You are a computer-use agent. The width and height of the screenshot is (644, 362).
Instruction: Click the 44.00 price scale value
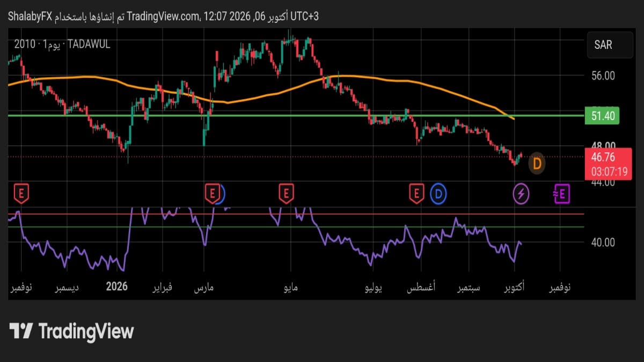(603, 182)
